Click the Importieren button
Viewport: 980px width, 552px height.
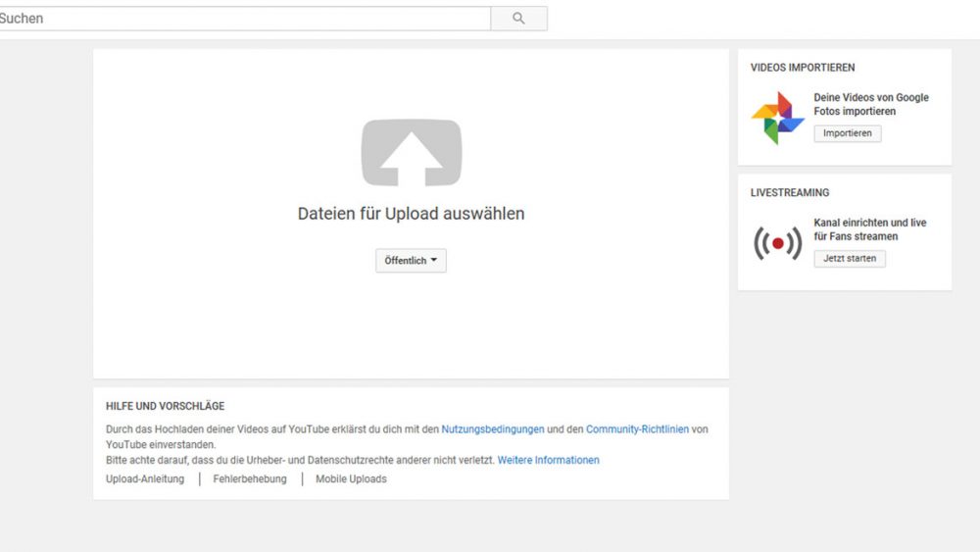click(x=848, y=133)
